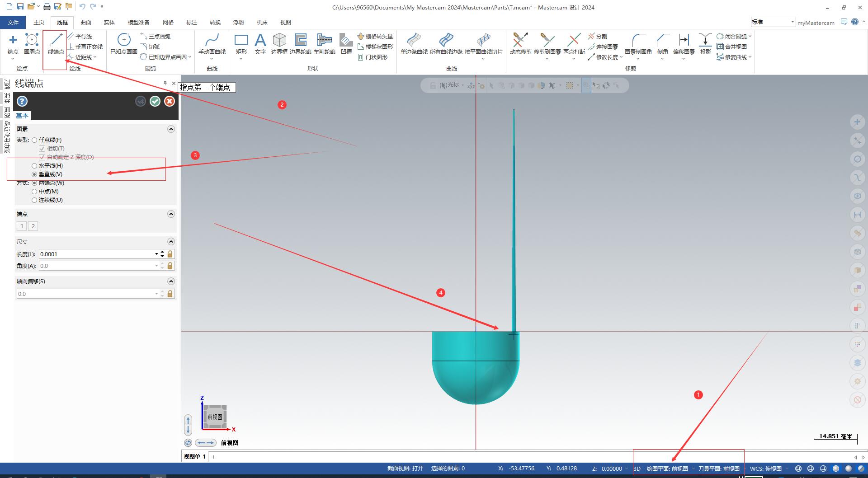Switch to the 曲面 ribbon tab
The image size is (868, 478).
tap(86, 22)
